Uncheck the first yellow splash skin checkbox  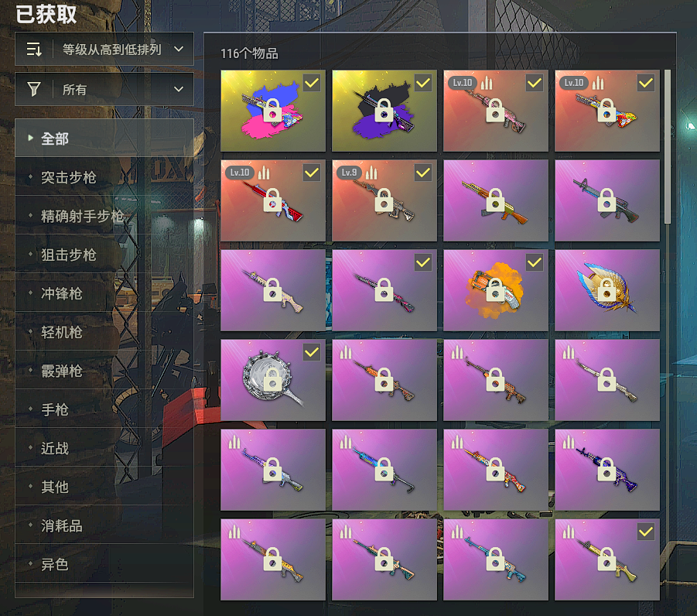click(x=312, y=83)
